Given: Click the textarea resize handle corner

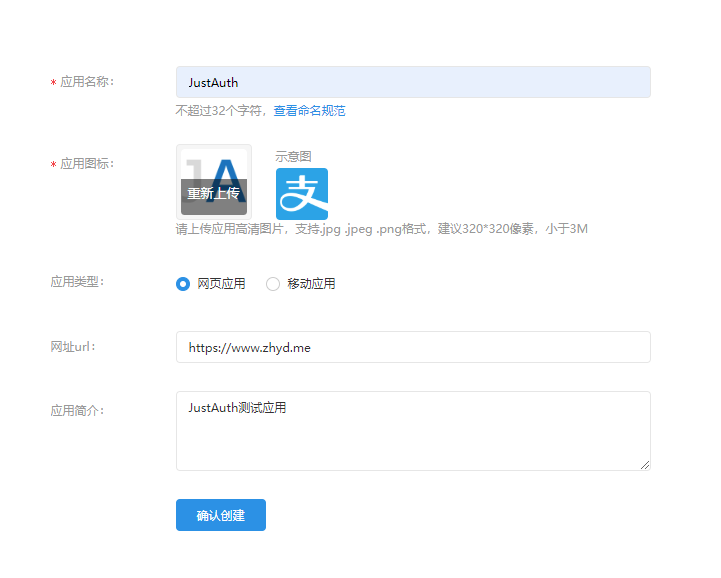Looking at the screenshot, I should pos(645,465).
